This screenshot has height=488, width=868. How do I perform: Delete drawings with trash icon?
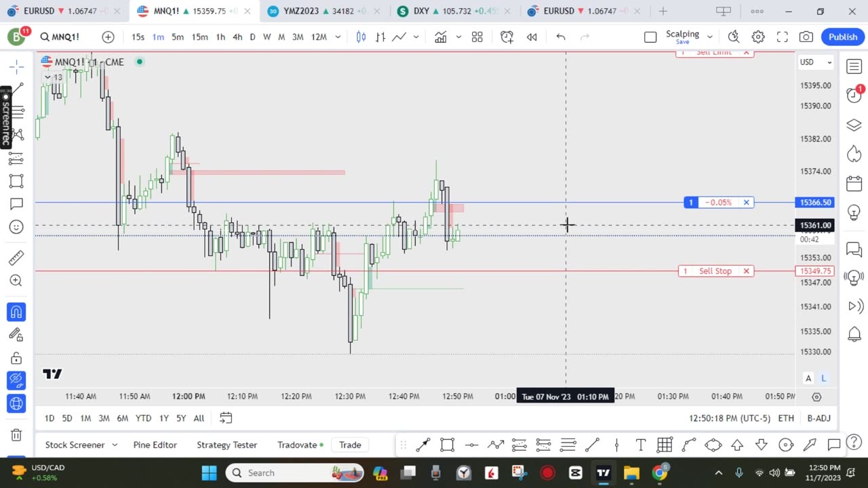pyautogui.click(x=17, y=434)
